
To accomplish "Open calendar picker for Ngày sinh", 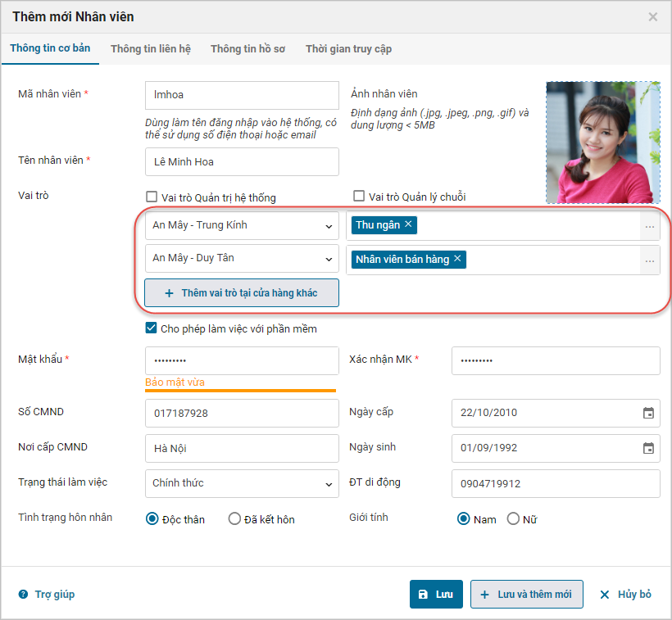I will pos(648,448).
